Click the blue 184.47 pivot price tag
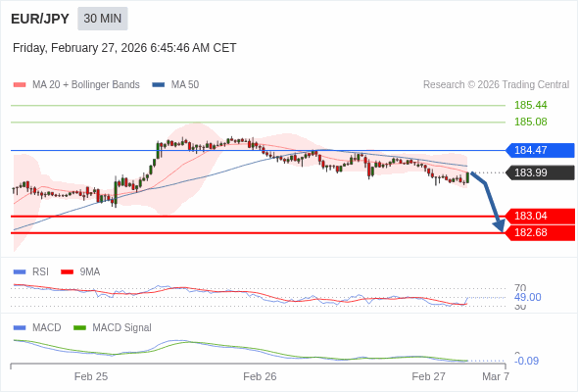This screenshot has width=578, height=392. point(540,151)
